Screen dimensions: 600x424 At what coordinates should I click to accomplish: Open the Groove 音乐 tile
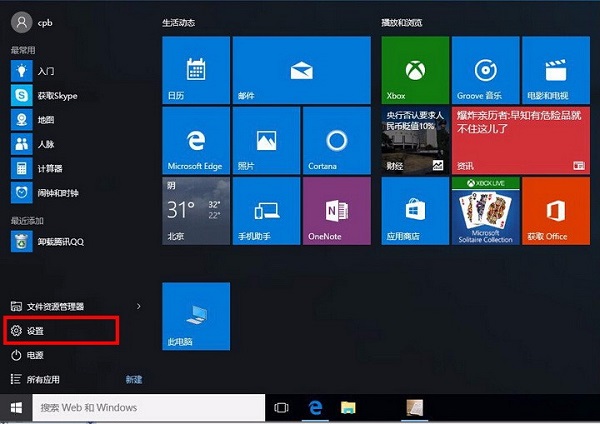[x=484, y=70]
